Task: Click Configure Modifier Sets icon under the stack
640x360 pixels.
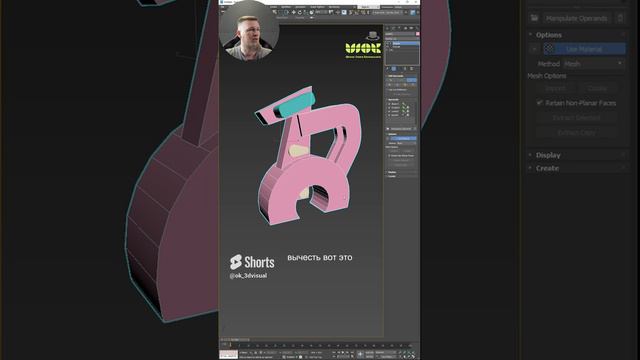Action: point(411,69)
